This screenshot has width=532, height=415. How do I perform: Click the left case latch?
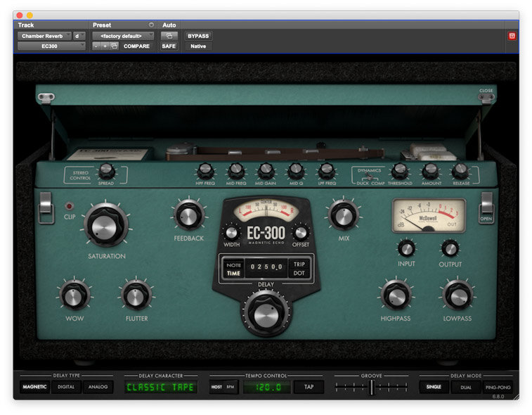tap(46, 207)
